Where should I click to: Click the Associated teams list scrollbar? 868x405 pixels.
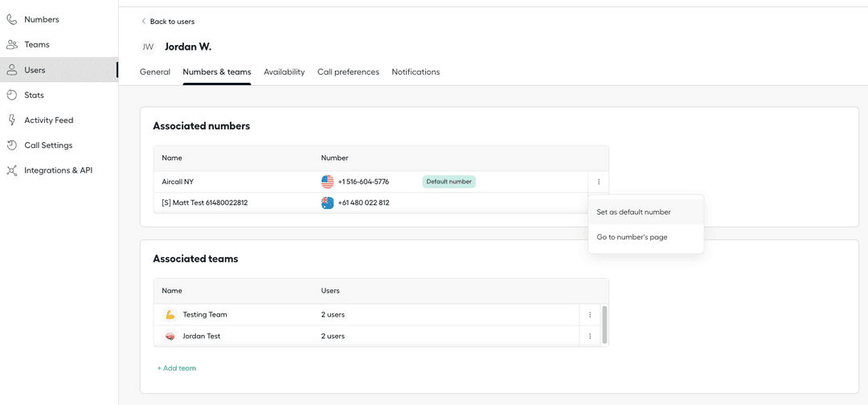tap(604, 324)
